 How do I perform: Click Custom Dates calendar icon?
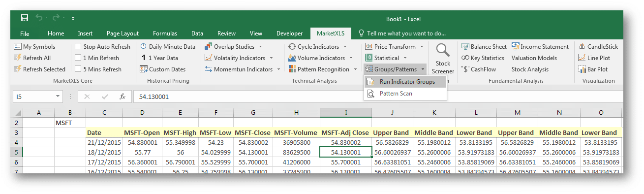[143, 69]
